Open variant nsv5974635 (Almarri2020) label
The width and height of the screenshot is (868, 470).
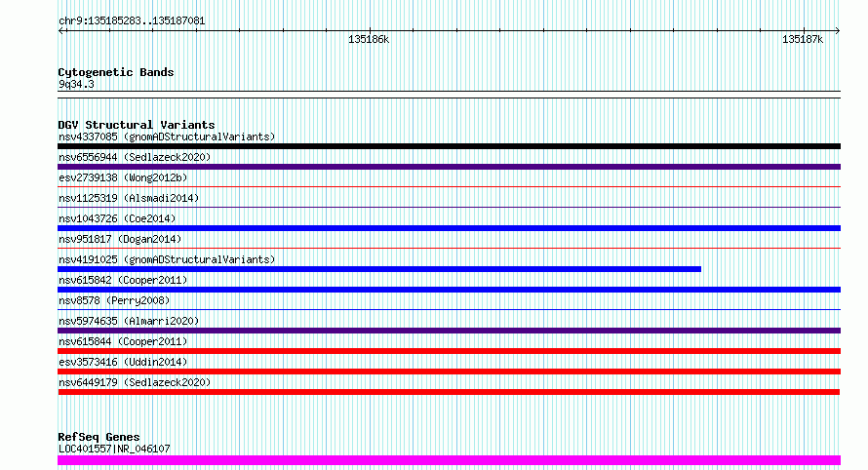[x=129, y=321]
